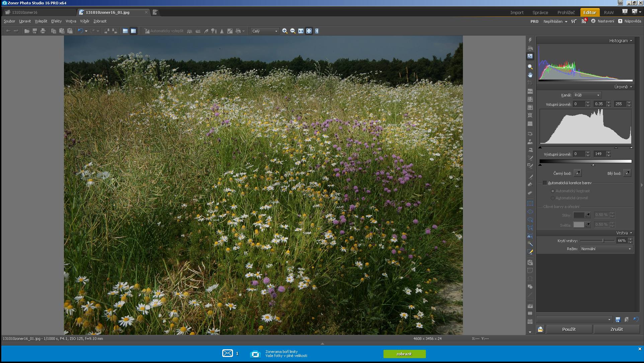The image size is (644, 363).
Task: Click the zoom in toolbar icon
Action: click(x=285, y=31)
